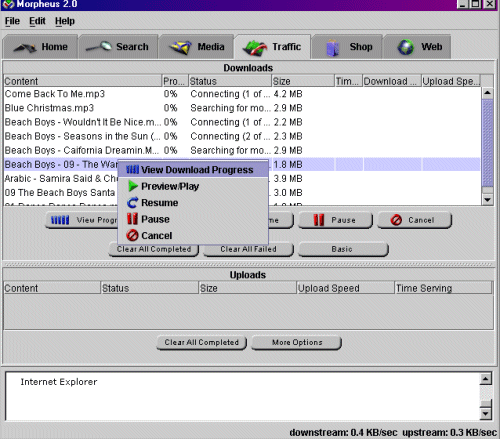This screenshot has width=500, height=439.
Task: Select 'Beach Boys - Seasons in the Sun' row
Action: [x=242, y=136]
